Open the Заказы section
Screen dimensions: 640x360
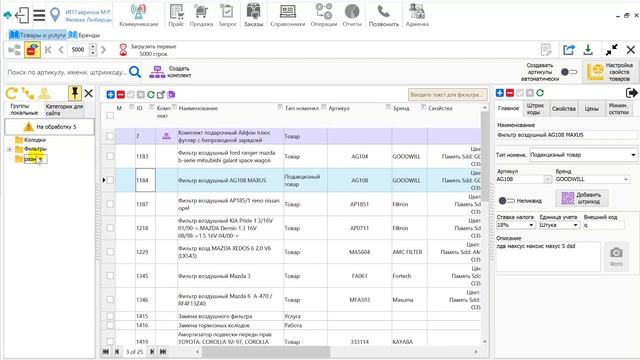coord(253,15)
